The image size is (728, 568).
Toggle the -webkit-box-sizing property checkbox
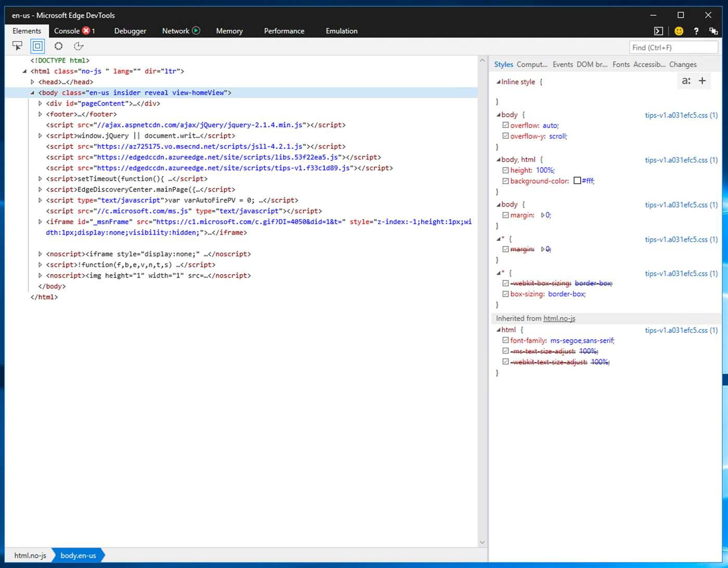[505, 283]
